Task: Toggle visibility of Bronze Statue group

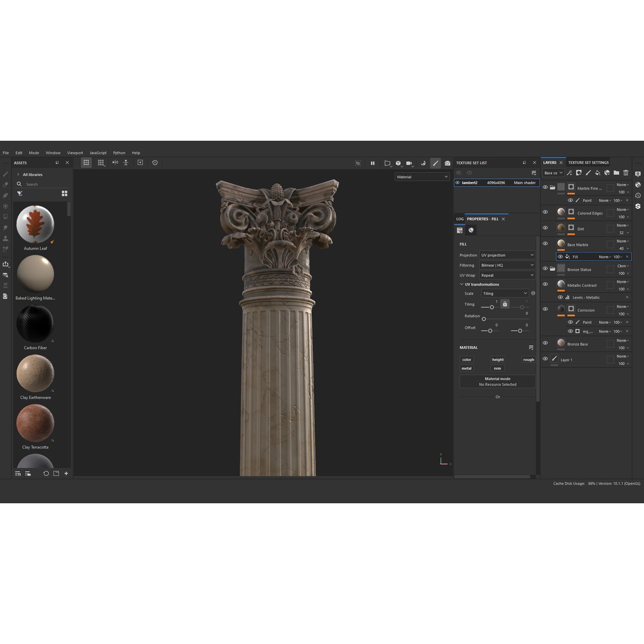Action: pos(545,269)
